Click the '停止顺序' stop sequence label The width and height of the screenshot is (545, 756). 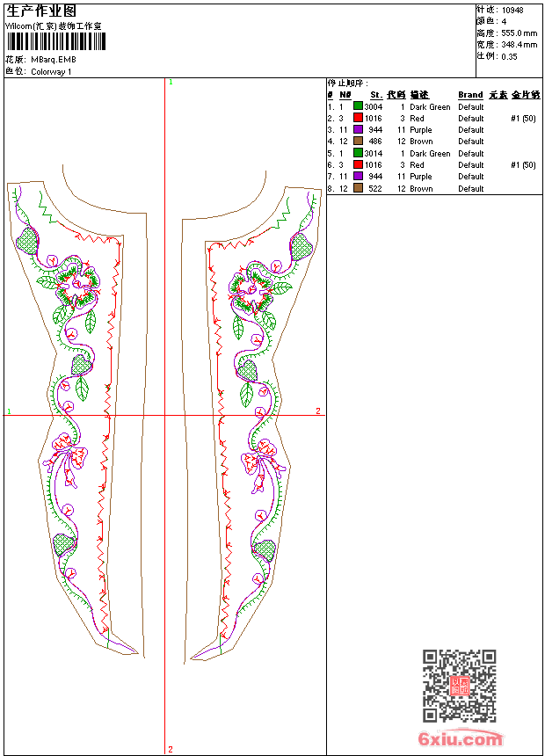[347, 83]
